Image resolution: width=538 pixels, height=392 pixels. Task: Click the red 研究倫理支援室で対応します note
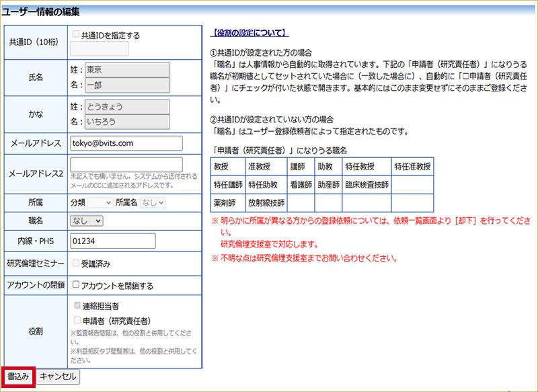point(270,244)
